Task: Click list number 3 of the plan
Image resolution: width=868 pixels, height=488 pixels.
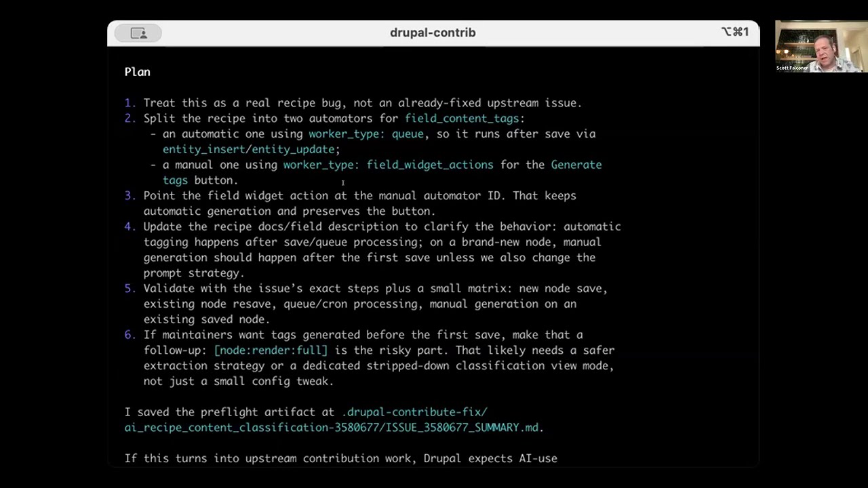Action: point(129,196)
